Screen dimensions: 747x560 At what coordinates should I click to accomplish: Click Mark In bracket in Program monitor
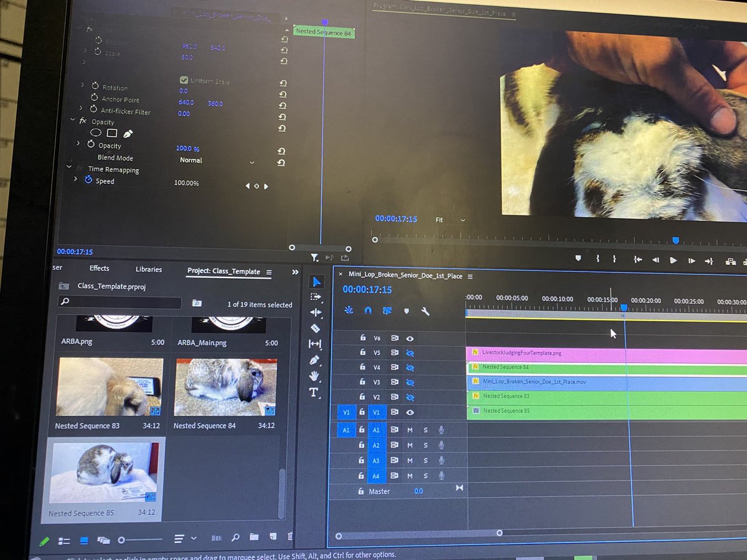click(x=597, y=258)
